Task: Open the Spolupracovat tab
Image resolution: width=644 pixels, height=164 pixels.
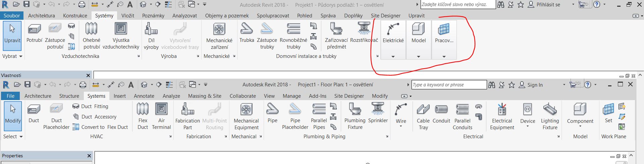Action: click(273, 16)
